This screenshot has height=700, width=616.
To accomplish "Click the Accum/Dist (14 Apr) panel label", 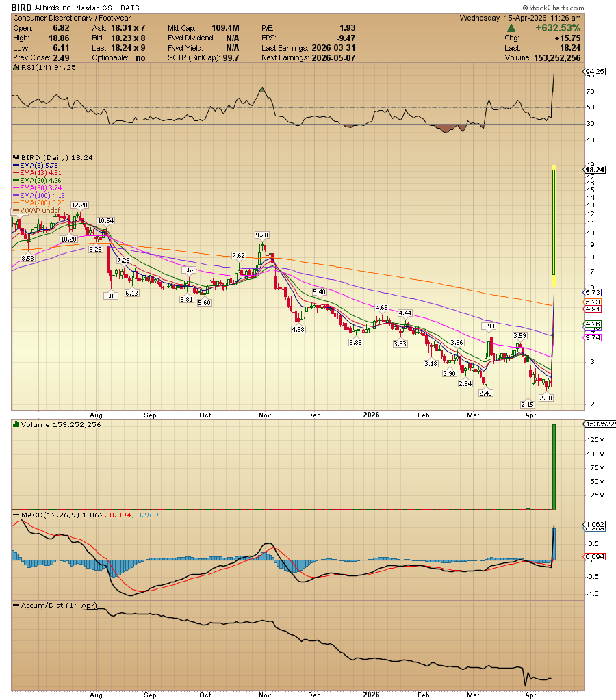I will tap(59, 606).
